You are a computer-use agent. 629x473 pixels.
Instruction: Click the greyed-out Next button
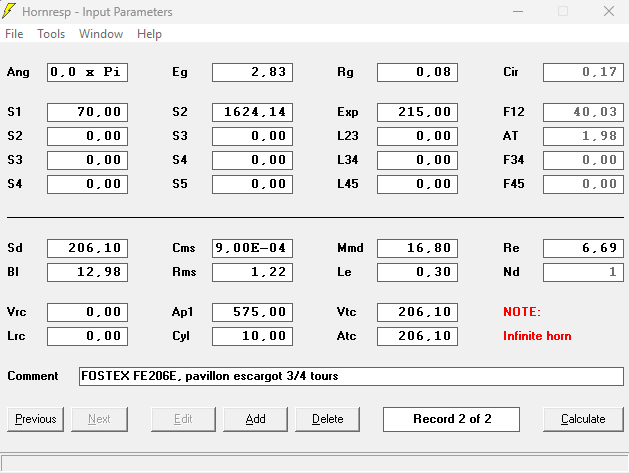99,419
